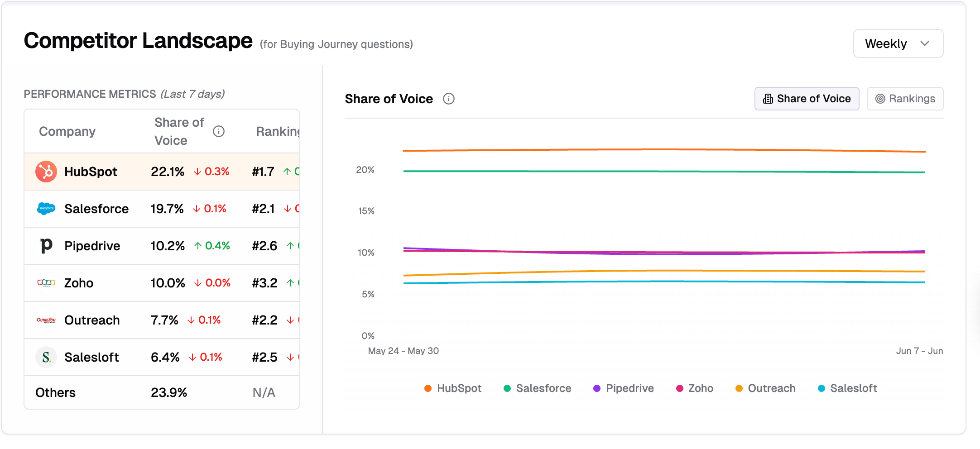This screenshot has width=980, height=449.
Task: Click Salesloft's #2.5 ranking value
Action: tap(264, 357)
